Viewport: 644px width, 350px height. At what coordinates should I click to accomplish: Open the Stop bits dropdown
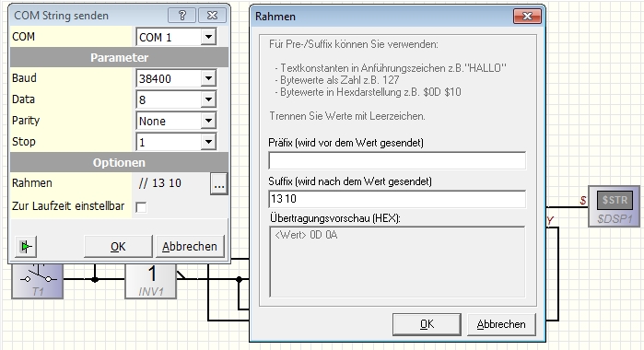[208, 142]
